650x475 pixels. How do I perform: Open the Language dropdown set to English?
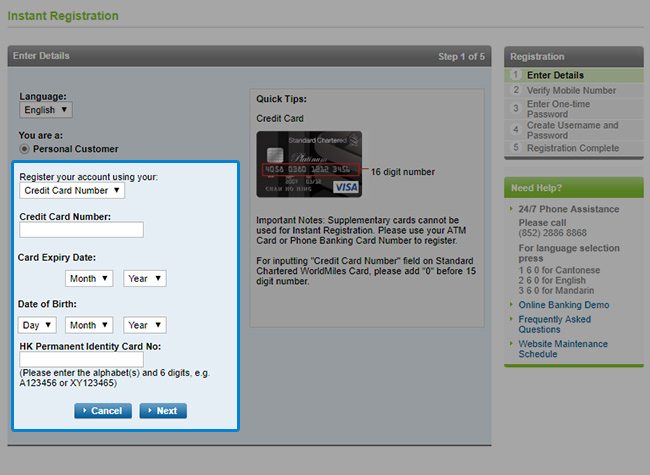coord(45,110)
